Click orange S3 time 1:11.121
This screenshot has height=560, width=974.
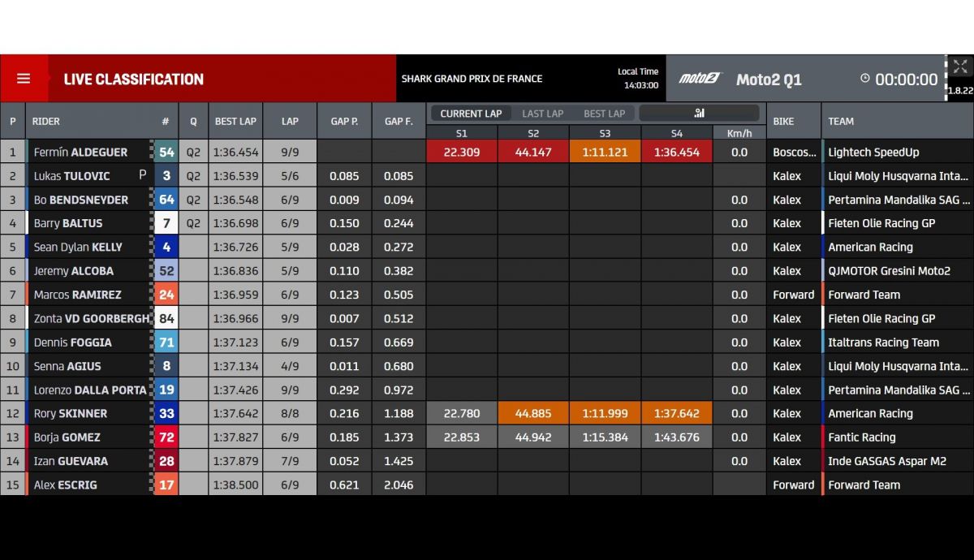pyautogui.click(x=605, y=153)
